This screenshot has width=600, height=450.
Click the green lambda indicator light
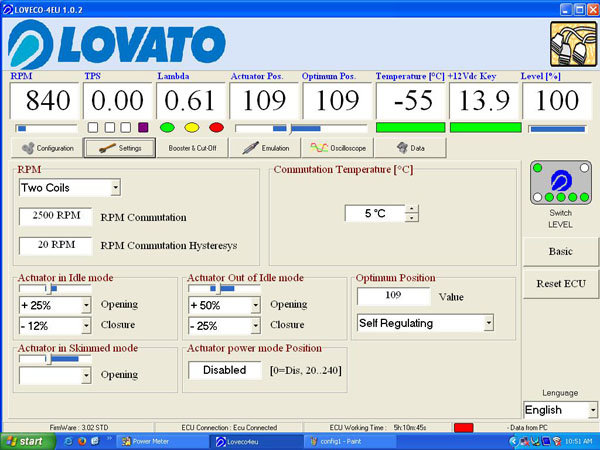(167, 127)
